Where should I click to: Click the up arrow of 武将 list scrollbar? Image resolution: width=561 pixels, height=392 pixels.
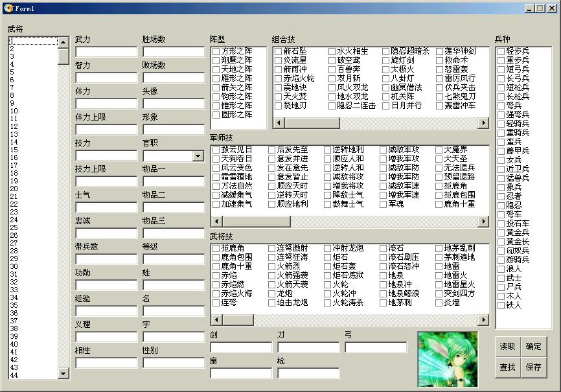63,42
